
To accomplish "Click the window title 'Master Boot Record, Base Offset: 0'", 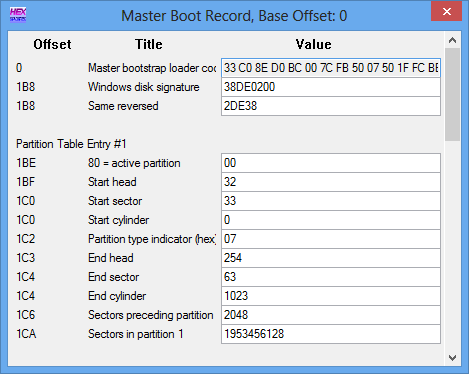I will pos(234,16).
